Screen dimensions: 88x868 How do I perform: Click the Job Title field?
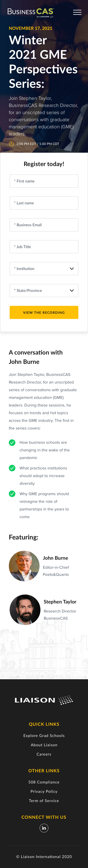[44, 247]
